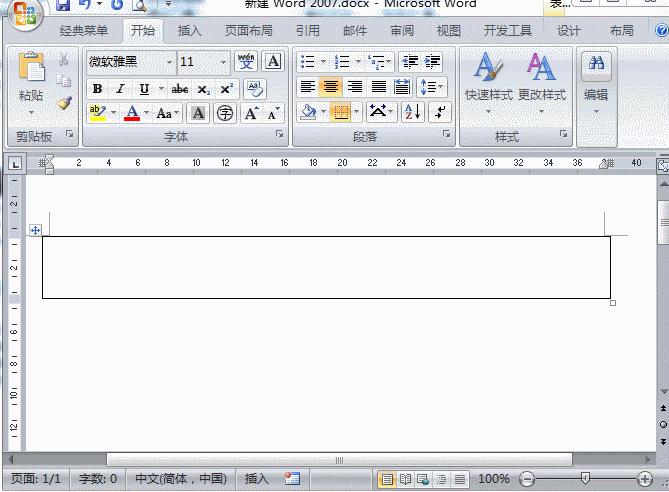Expand the font size dropdown
Viewport: 669px width, 492px height.
point(224,62)
